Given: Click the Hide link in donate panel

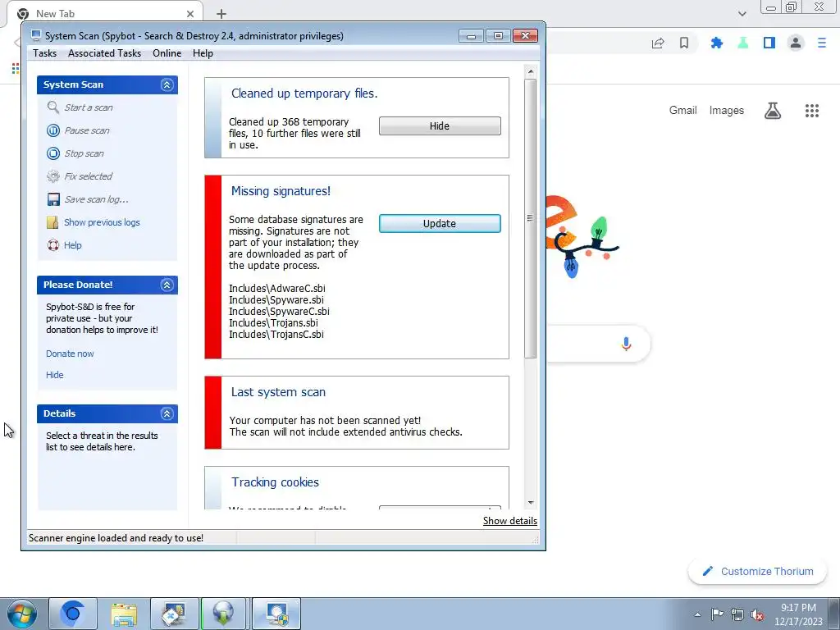Looking at the screenshot, I should tap(55, 375).
